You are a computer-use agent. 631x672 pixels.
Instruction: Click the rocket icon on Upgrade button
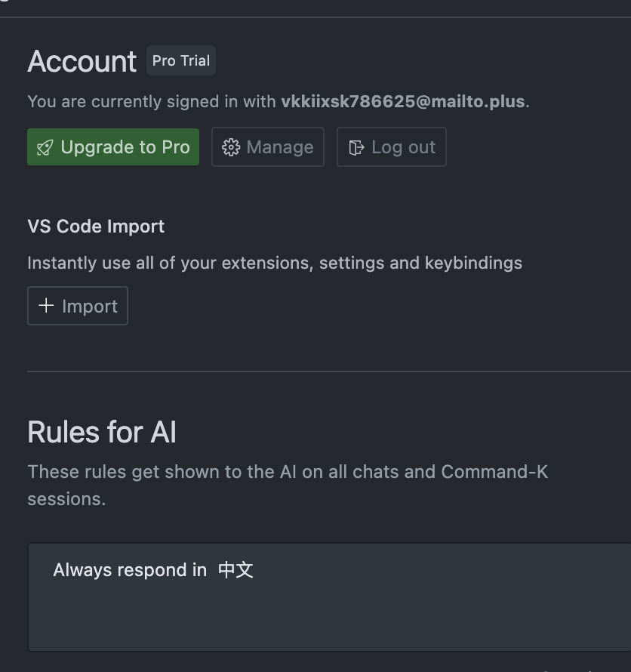45,147
